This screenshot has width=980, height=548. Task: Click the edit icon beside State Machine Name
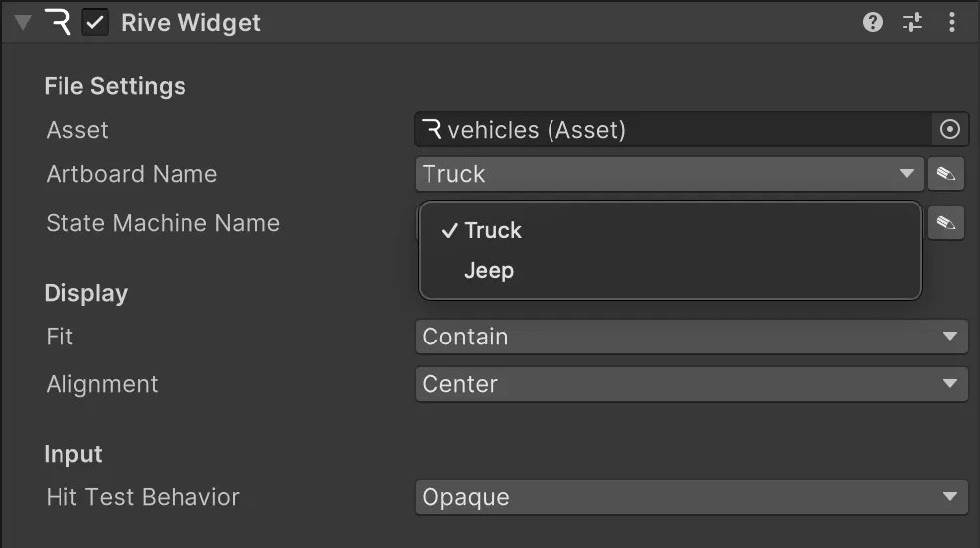[946, 223]
